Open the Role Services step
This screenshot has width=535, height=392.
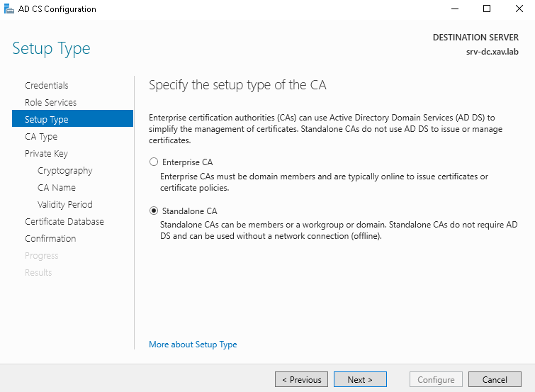coord(50,103)
